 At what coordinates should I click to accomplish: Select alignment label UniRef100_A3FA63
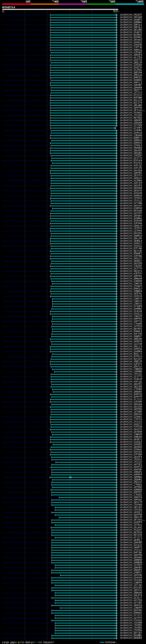(x=131, y=53)
